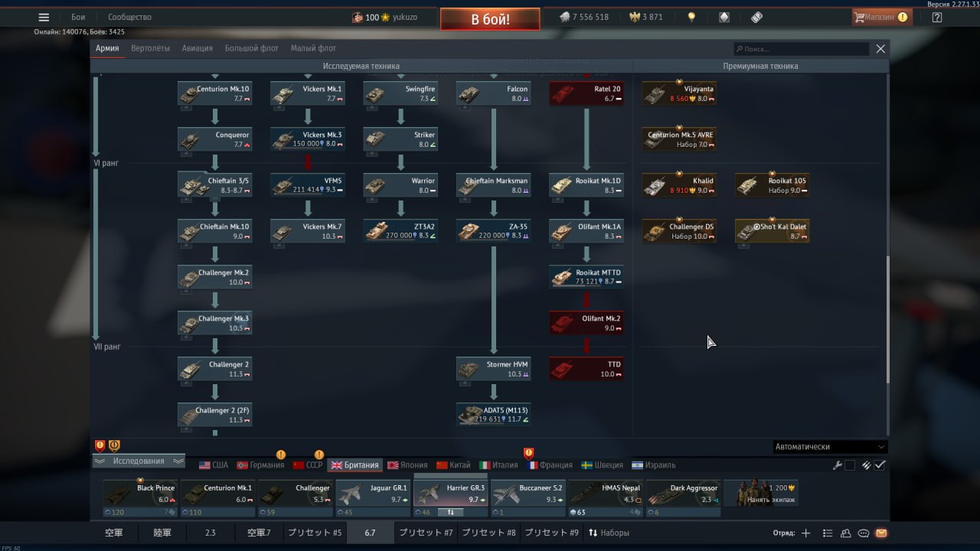Open the hamburger main menu

44,17
